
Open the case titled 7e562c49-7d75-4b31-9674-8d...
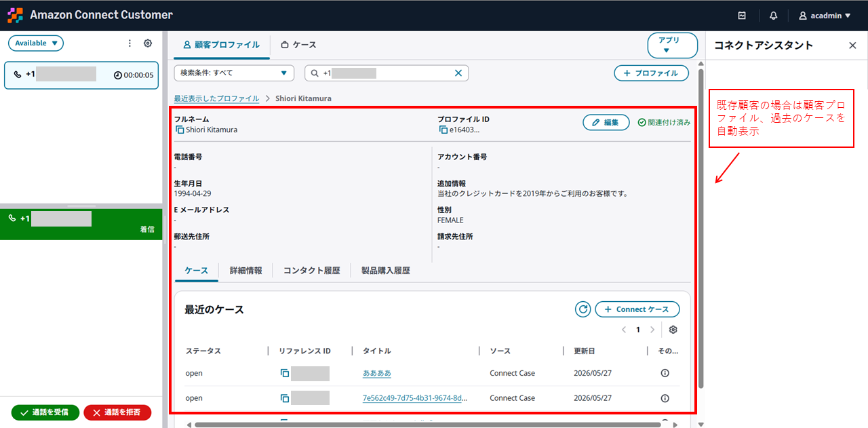click(x=414, y=397)
